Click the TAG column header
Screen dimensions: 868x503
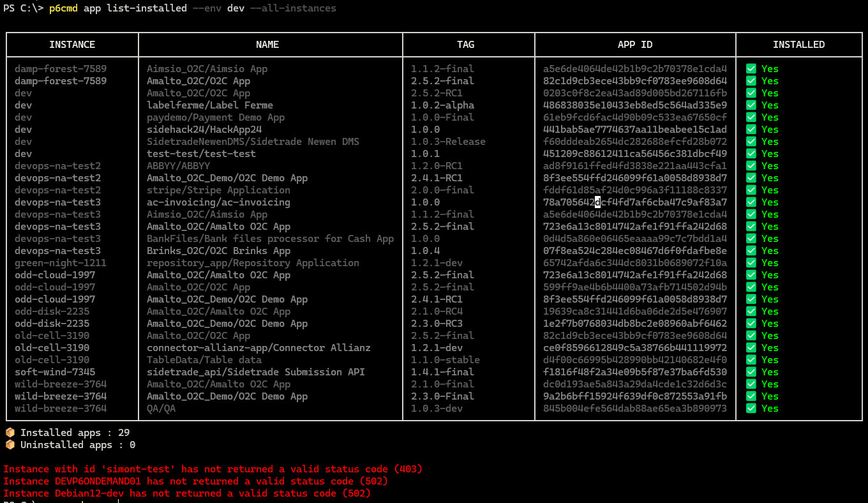click(x=466, y=45)
